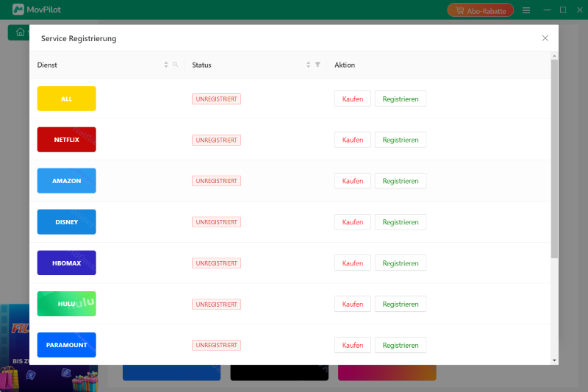Sort the Dienst column

coord(166,65)
